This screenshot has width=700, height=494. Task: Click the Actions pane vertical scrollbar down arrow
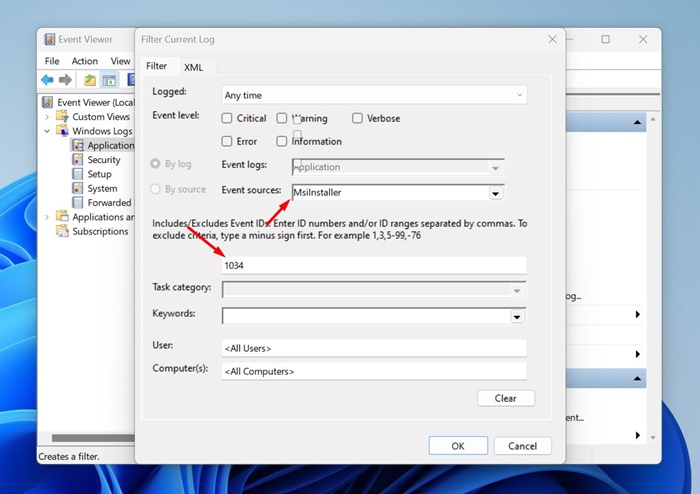pos(653,438)
